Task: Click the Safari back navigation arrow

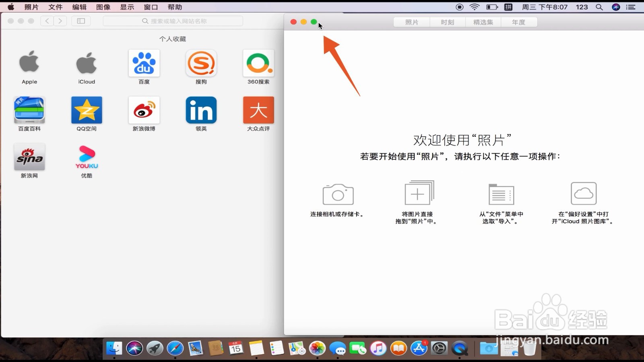Action: click(47, 21)
